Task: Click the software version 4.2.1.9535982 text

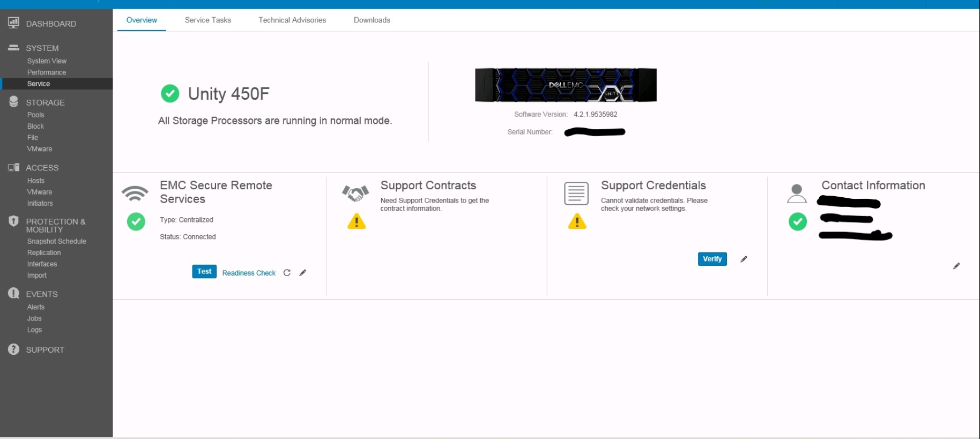Action: click(595, 114)
